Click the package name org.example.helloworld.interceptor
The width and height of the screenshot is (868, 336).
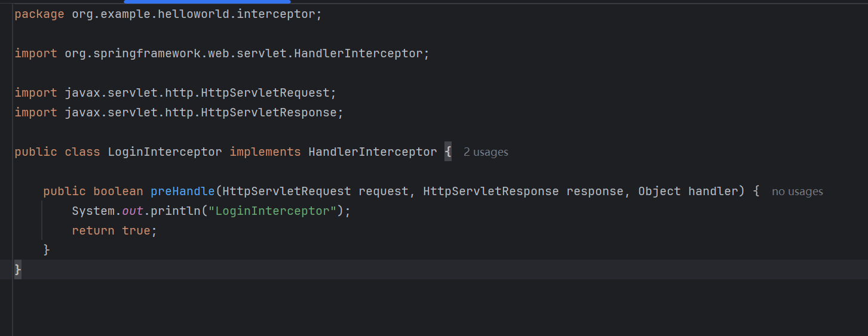pyautogui.click(x=195, y=14)
